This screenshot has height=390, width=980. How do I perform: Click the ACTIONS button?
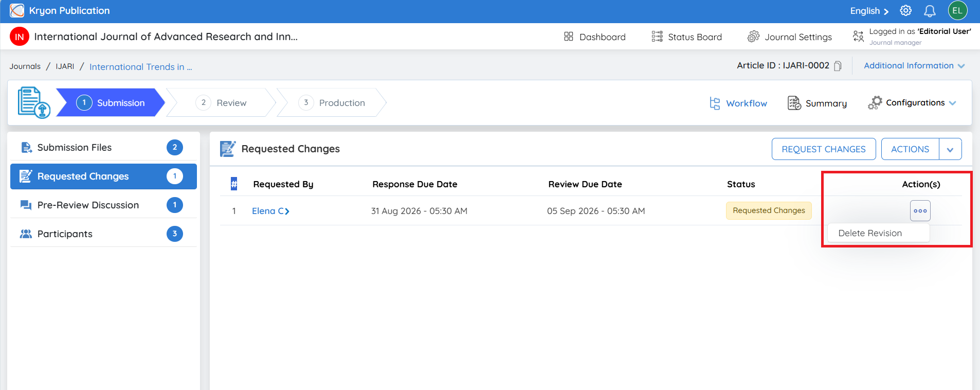point(910,149)
